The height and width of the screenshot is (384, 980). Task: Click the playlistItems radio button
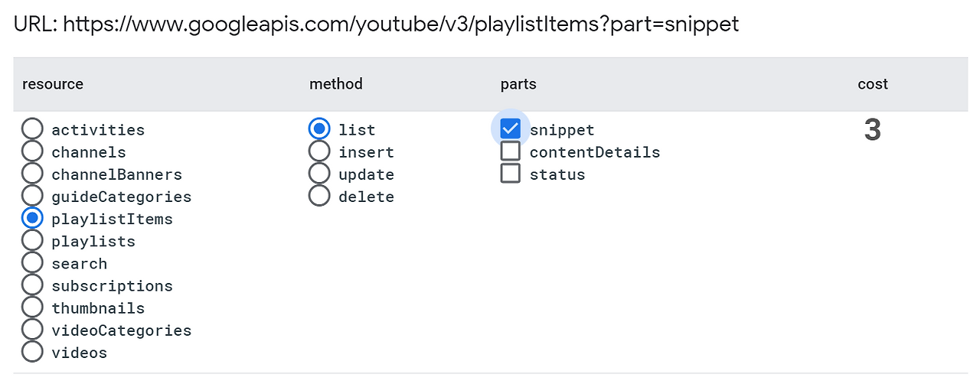pos(32,219)
